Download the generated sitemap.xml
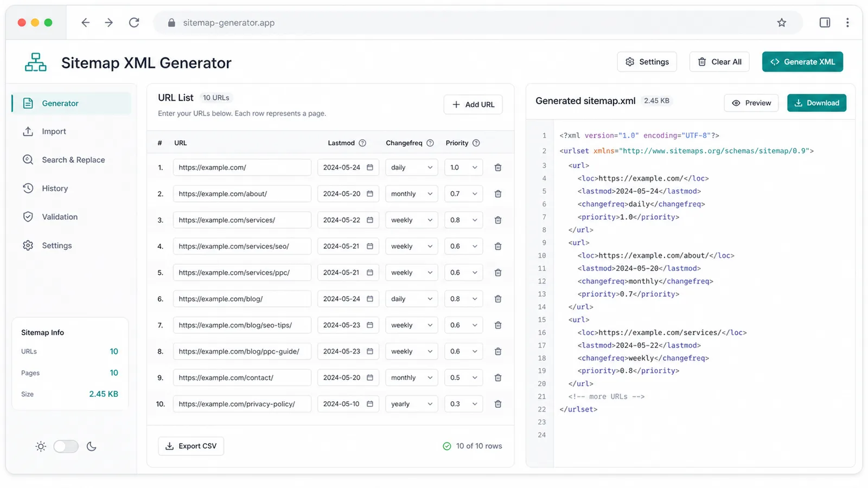 pos(816,103)
